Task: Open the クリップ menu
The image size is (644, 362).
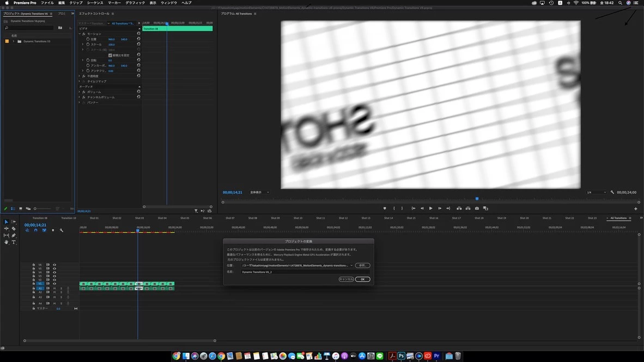Action: 76,3
